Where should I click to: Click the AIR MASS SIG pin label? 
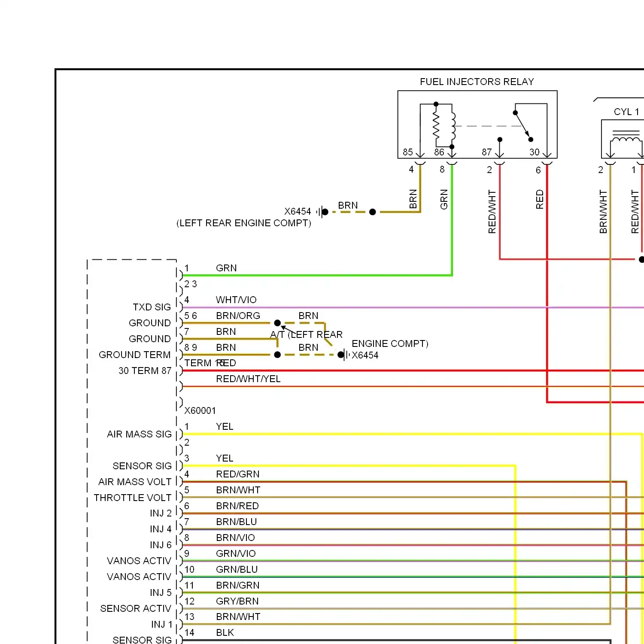139,434
